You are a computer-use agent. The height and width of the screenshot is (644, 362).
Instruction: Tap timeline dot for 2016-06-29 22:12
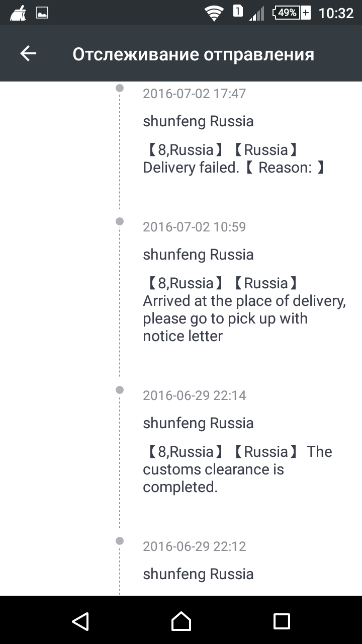click(x=120, y=541)
